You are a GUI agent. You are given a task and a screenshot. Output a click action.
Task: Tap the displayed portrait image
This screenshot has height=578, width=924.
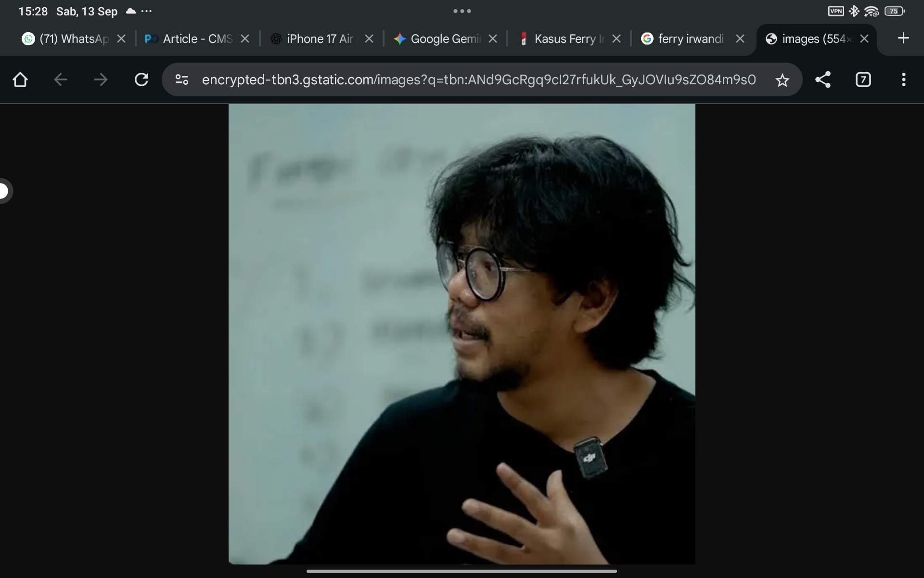point(462,334)
